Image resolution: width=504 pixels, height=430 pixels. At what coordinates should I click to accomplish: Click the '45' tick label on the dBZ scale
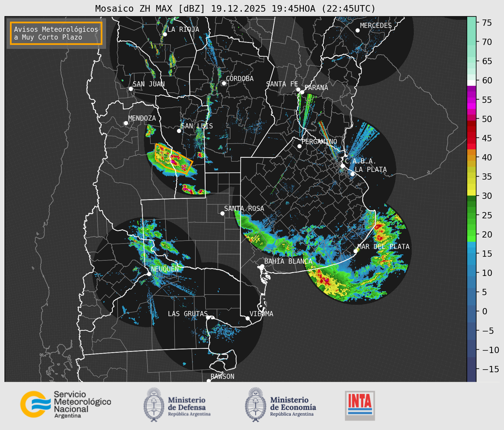[487, 138]
